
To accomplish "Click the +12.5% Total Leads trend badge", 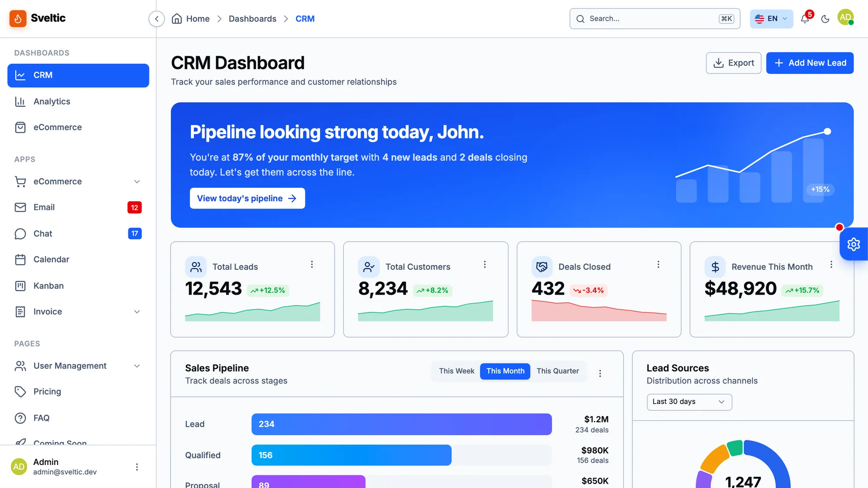I will pyautogui.click(x=268, y=291).
